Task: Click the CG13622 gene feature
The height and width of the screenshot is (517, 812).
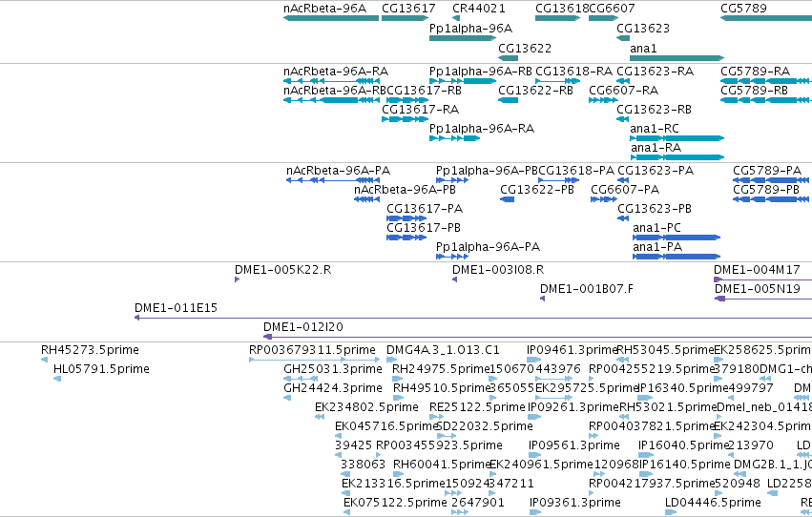Action: (x=508, y=58)
